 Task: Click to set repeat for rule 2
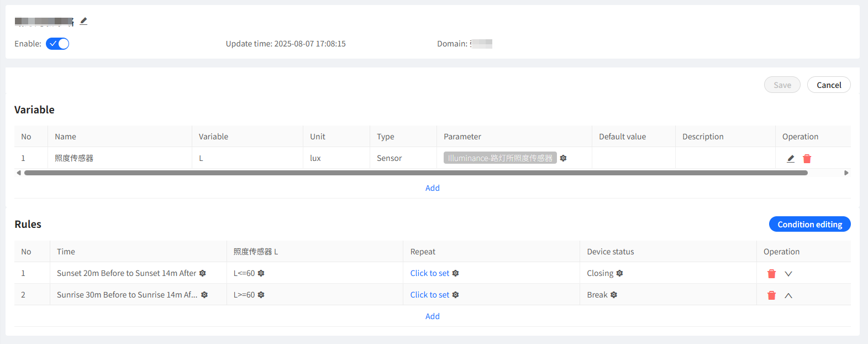(430, 295)
